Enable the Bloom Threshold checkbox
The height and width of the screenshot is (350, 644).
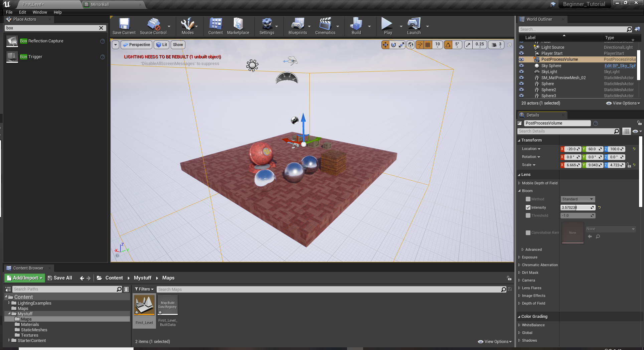tap(528, 215)
